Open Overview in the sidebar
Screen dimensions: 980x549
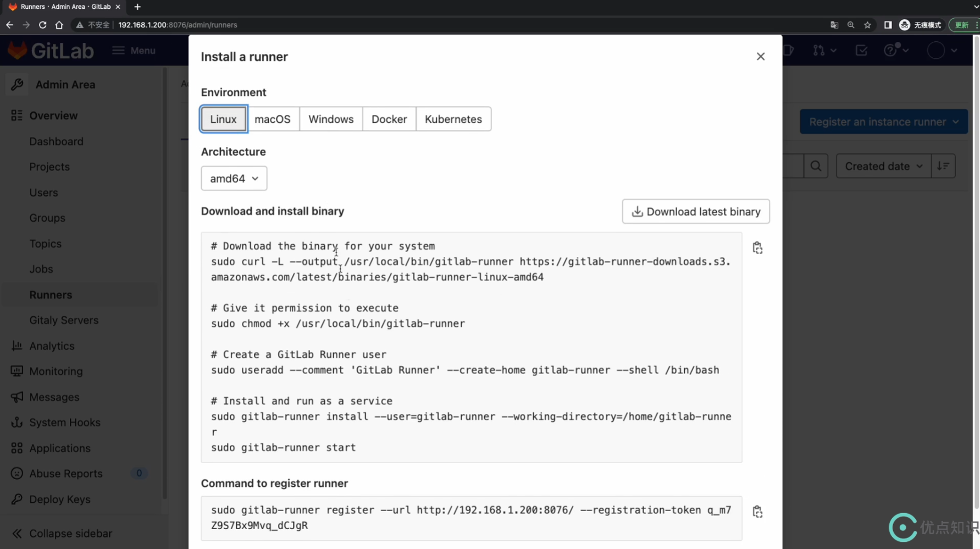53,116
